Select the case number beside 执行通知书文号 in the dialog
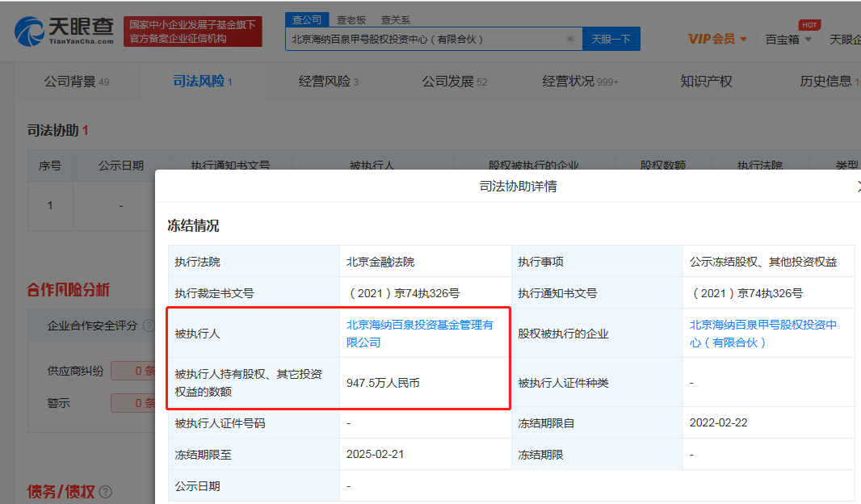The width and height of the screenshot is (861, 504). tap(746, 294)
